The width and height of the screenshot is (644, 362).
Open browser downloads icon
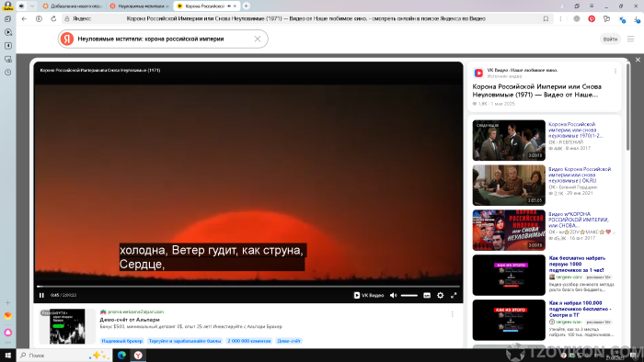click(x=637, y=18)
